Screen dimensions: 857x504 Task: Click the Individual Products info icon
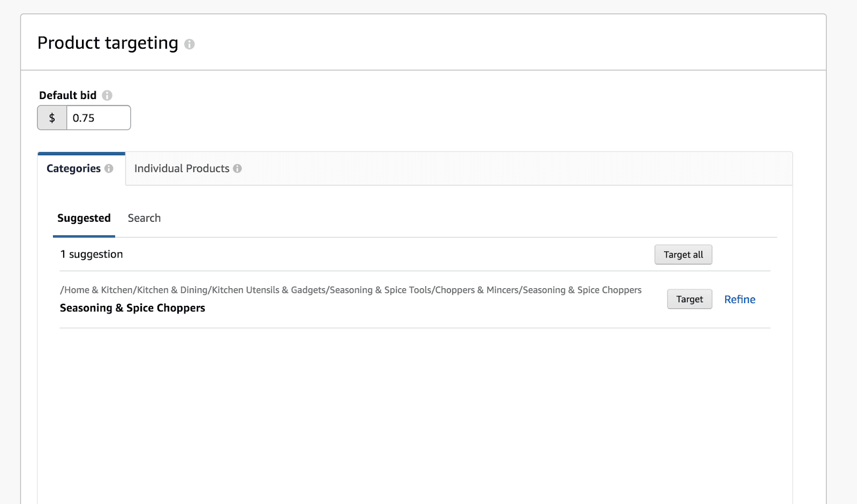click(237, 169)
